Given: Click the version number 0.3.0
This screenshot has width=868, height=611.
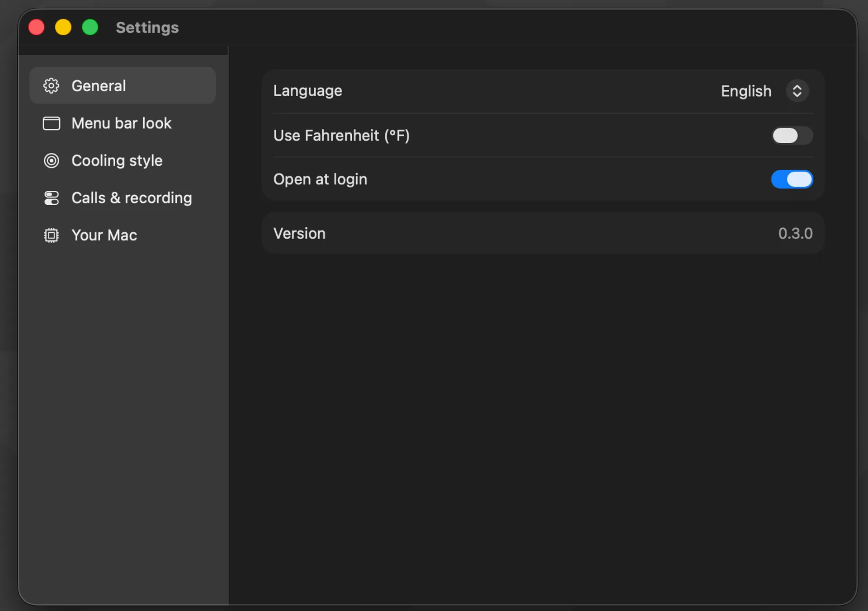Looking at the screenshot, I should click(x=795, y=234).
